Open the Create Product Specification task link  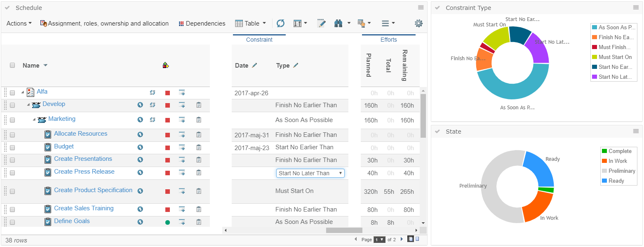point(93,190)
